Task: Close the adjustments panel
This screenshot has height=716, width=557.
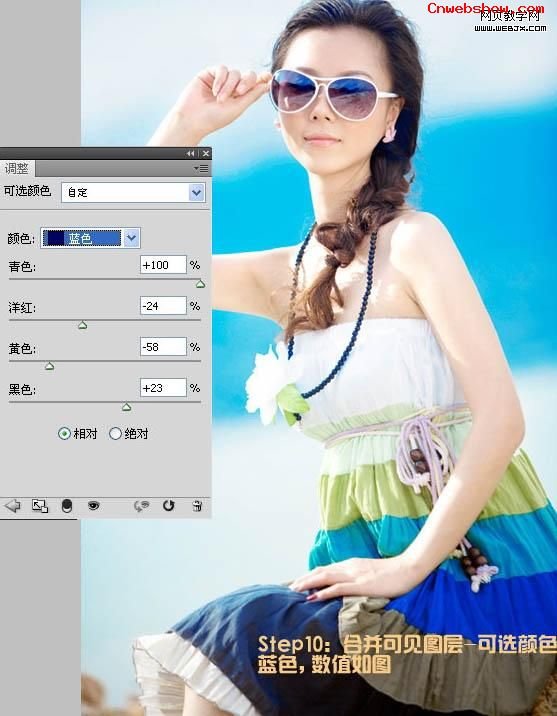Action: pyautogui.click(x=206, y=153)
